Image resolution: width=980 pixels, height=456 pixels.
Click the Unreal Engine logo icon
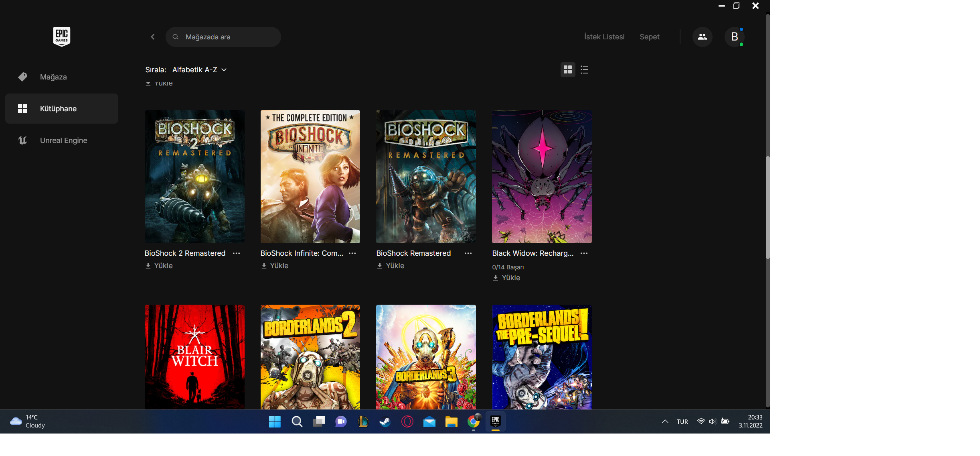tap(23, 140)
